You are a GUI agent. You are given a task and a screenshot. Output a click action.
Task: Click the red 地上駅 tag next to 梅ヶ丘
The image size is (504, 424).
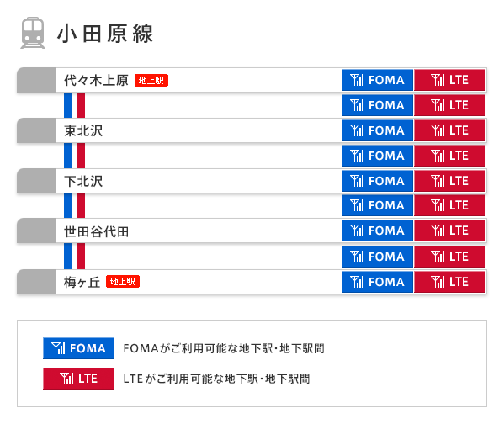[x=123, y=282]
